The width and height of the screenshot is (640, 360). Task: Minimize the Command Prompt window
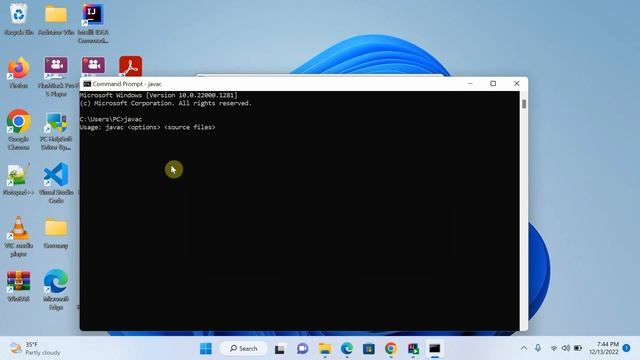pyautogui.click(x=470, y=84)
